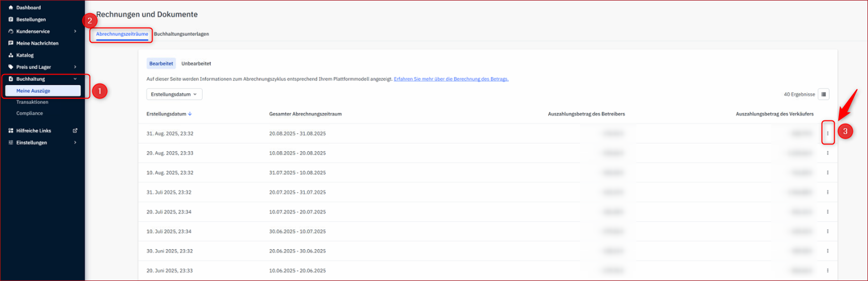Click the period 20.07.2025 - 31.07.2025
This screenshot has width=868, height=281.
[x=297, y=192]
